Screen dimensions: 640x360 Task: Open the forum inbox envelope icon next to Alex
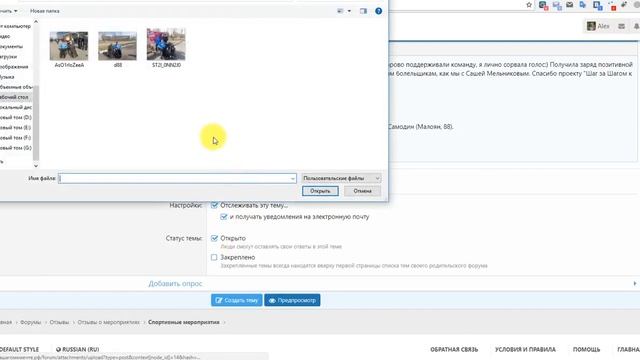tap(621, 26)
